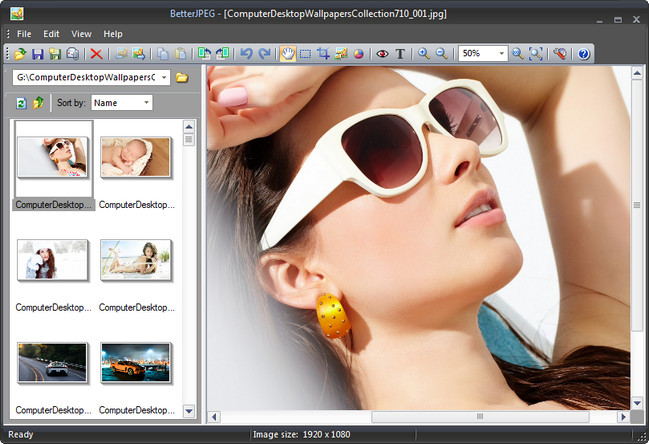Select the Text tool (T icon)
Viewport: 649px width, 444px height.
tap(401, 54)
